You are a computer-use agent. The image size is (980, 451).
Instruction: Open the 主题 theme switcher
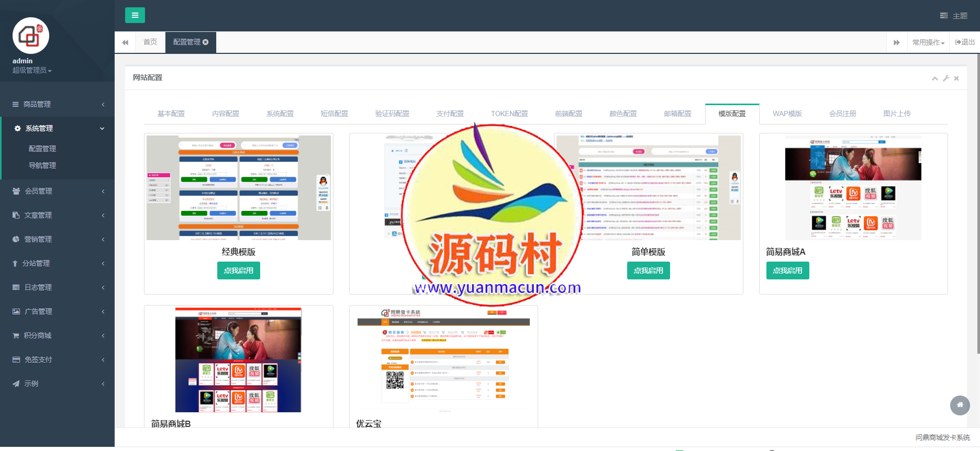(x=954, y=16)
